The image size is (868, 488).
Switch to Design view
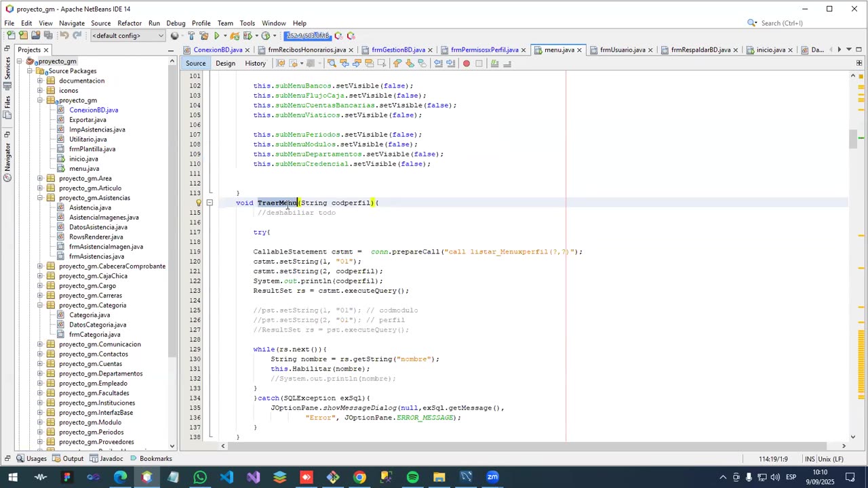click(225, 63)
